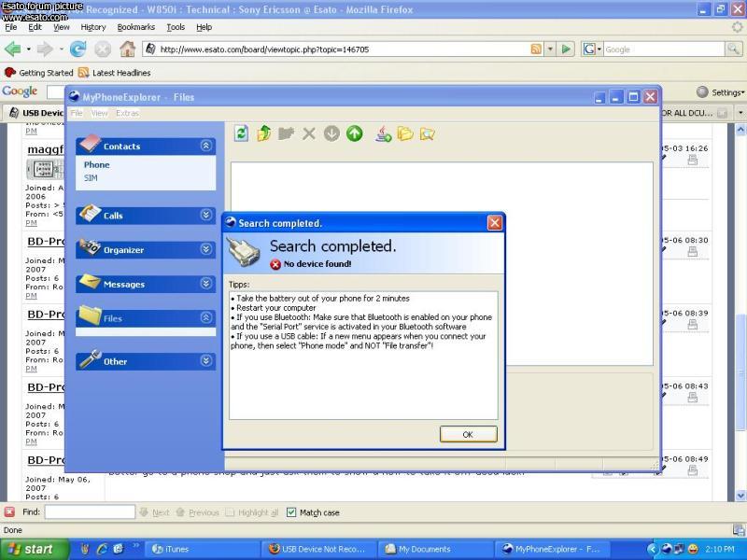Select Phone under Contacts

click(97, 165)
